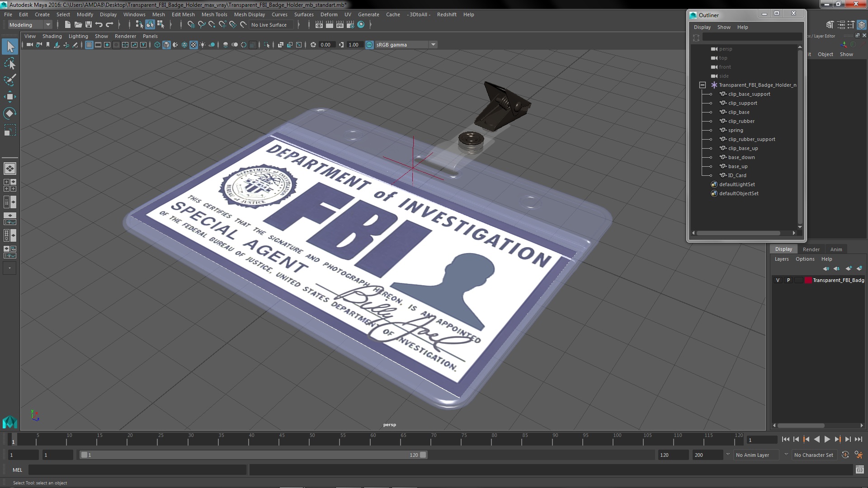The height and width of the screenshot is (488, 868).
Task: Click the IPR render icon
Action: [340, 25]
